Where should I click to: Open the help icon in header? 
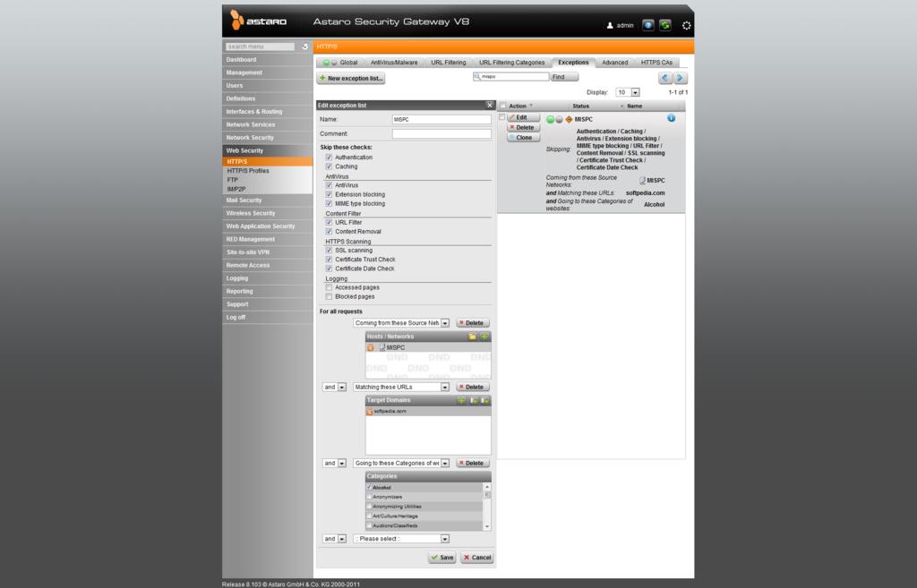pos(649,25)
